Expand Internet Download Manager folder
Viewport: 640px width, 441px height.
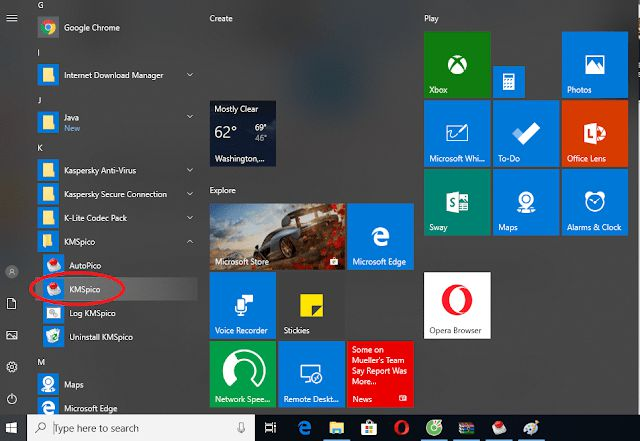(x=189, y=74)
